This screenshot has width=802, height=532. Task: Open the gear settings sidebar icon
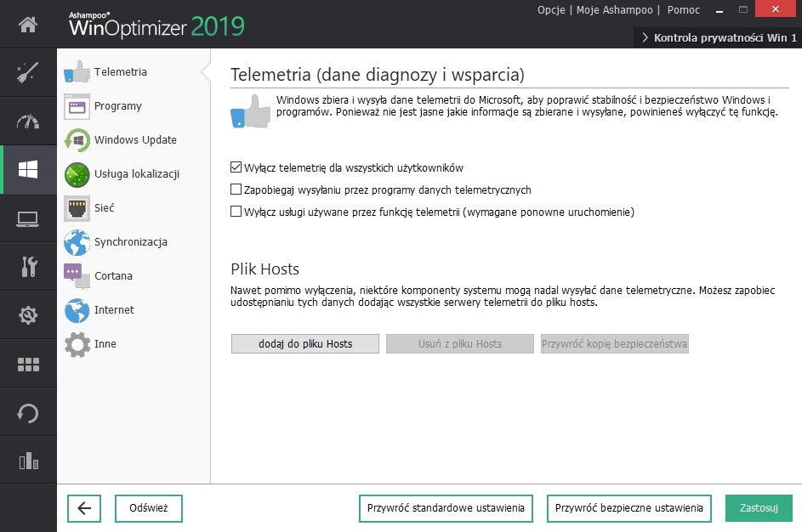tap(28, 314)
